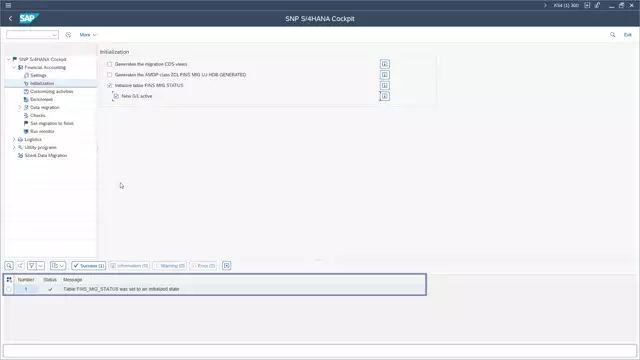Expand the Data migration node

point(20,107)
